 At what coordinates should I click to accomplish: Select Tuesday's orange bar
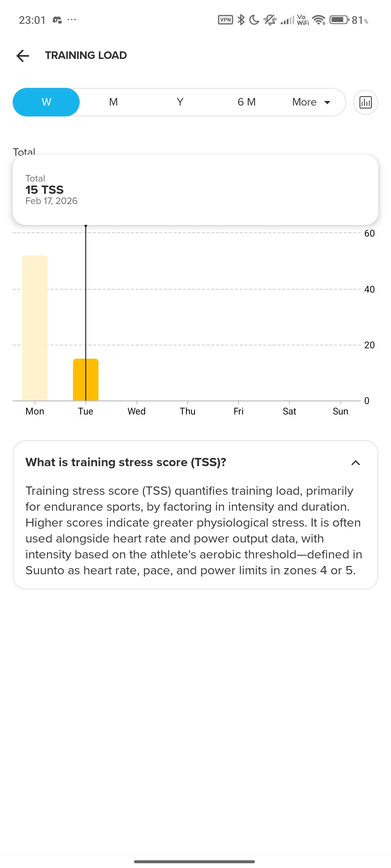click(x=86, y=379)
